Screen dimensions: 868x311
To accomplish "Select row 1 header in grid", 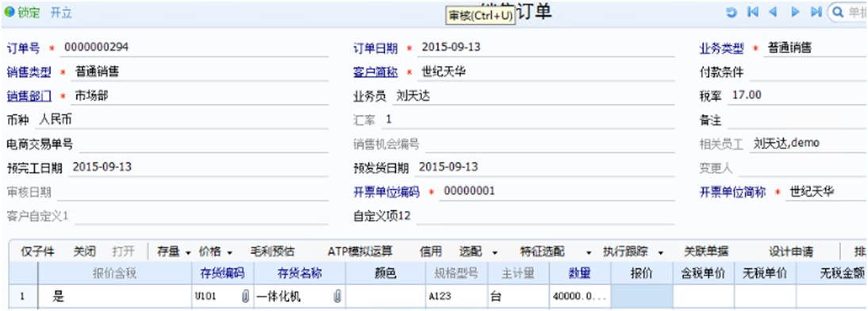I will point(23,297).
